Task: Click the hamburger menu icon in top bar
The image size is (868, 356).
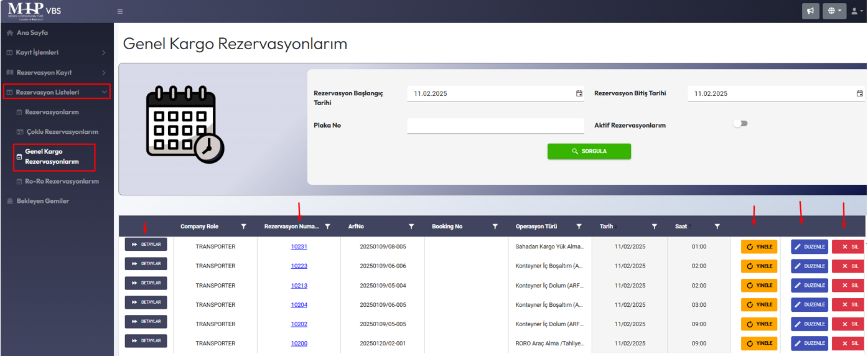Action: tap(120, 11)
